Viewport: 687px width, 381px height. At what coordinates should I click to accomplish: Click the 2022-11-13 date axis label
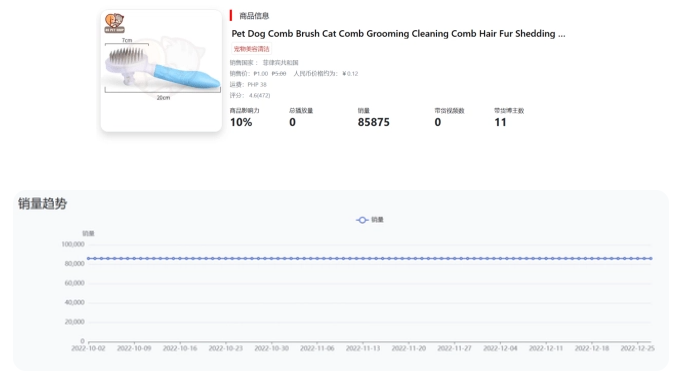coord(363,348)
